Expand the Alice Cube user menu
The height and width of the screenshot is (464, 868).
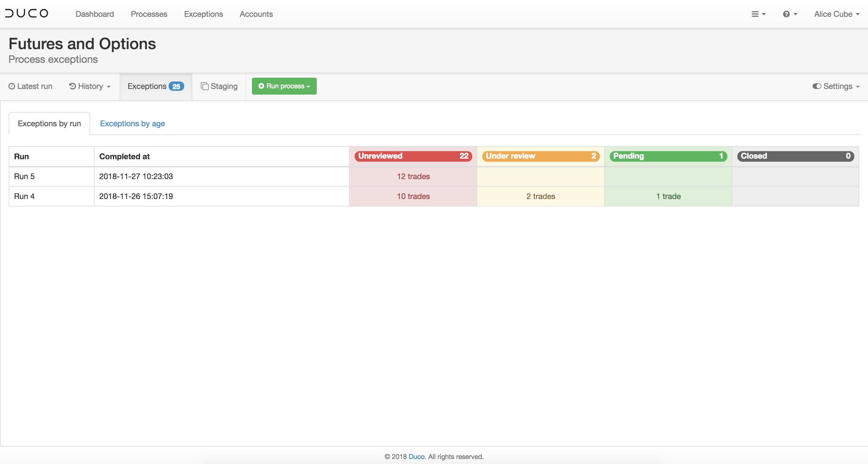837,14
